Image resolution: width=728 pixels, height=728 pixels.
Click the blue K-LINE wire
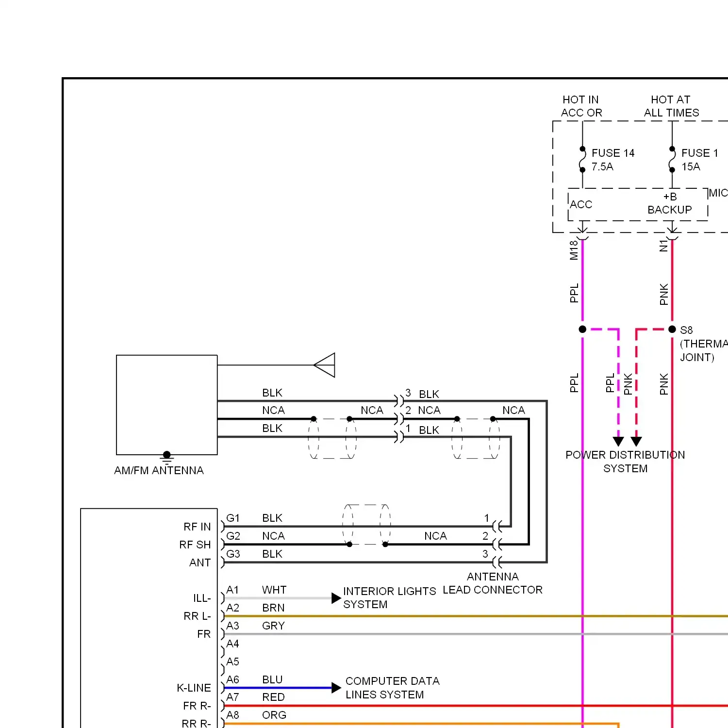(278, 688)
